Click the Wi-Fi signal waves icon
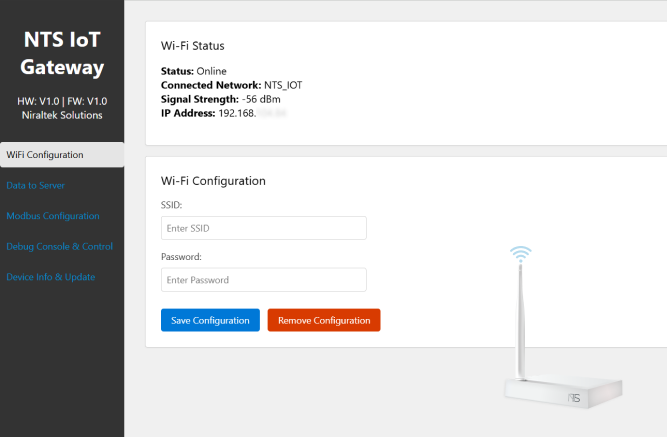Viewport: 667px width, 437px height. coord(520,254)
